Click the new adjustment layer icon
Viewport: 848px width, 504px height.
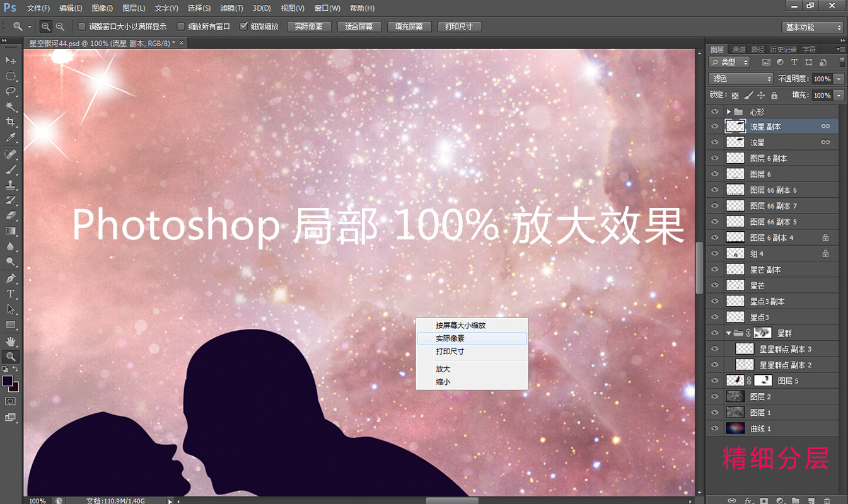point(780,501)
